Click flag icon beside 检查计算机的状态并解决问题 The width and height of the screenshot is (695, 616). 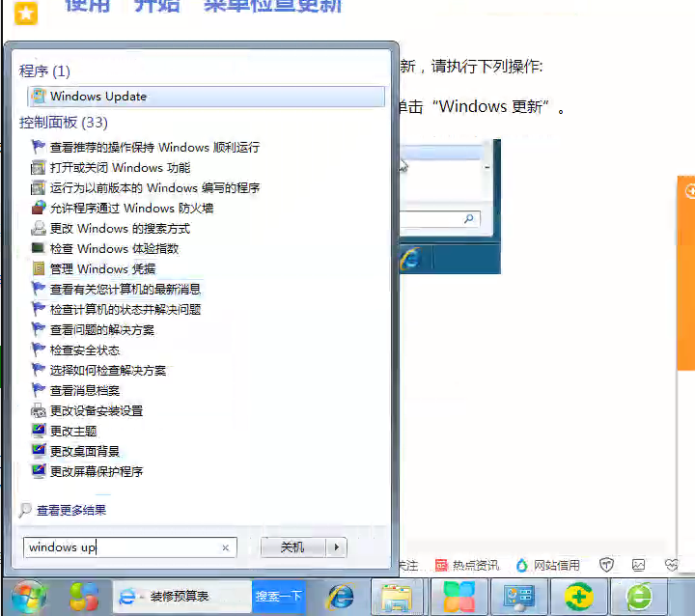tap(38, 310)
